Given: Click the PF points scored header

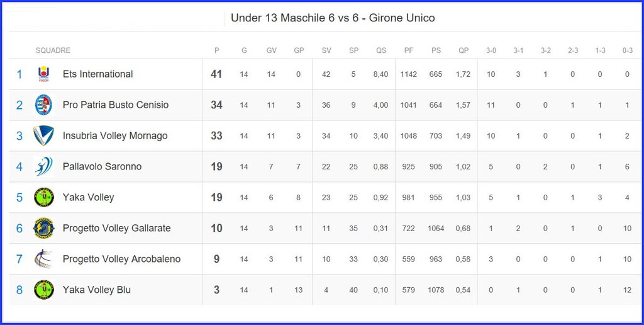Looking at the screenshot, I should (x=408, y=50).
